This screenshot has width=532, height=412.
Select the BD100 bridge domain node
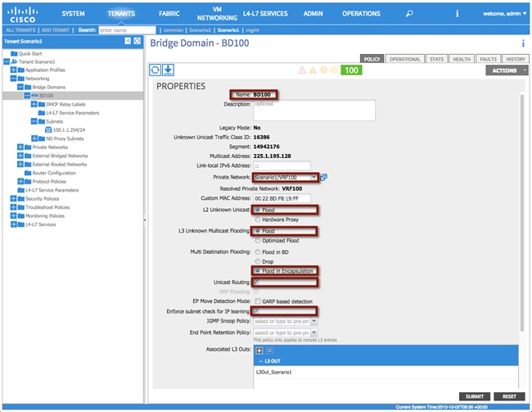coord(46,96)
